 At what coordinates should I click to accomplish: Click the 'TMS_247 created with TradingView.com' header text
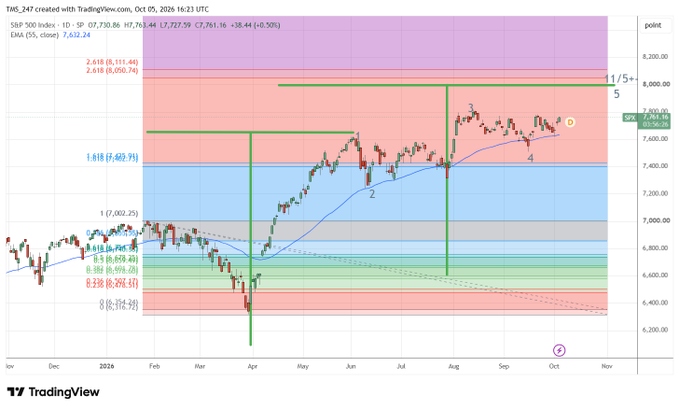[x=68, y=9]
